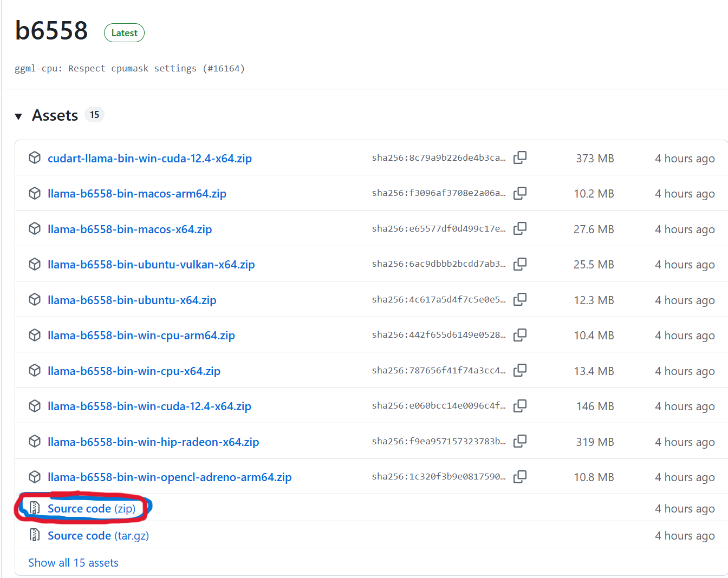Image resolution: width=728 pixels, height=578 pixels.
Task: Click the Assets heading
Action: 55,115
